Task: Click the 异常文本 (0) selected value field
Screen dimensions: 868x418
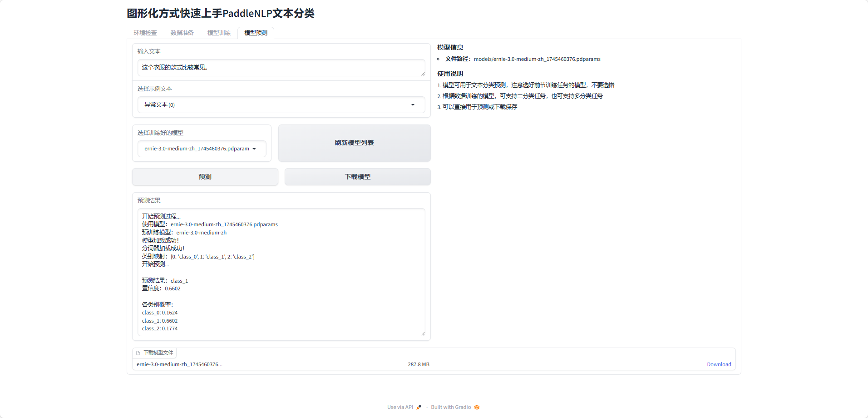Action: pyautogui.click(x=272, y=105)
